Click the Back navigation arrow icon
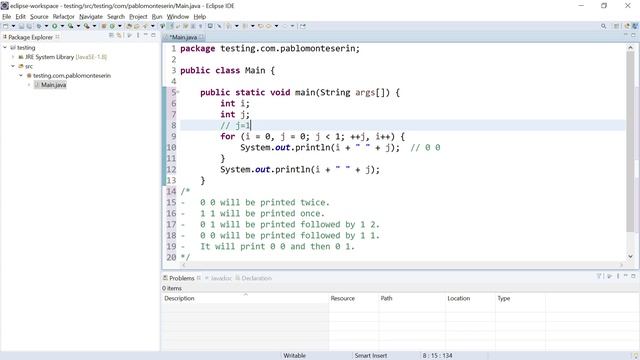The height and width of the screenshot is (360, 640). (268, 26)
